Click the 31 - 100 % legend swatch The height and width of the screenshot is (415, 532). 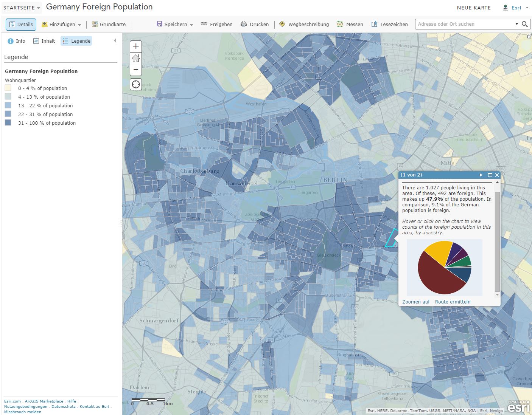tap(8, 123)
